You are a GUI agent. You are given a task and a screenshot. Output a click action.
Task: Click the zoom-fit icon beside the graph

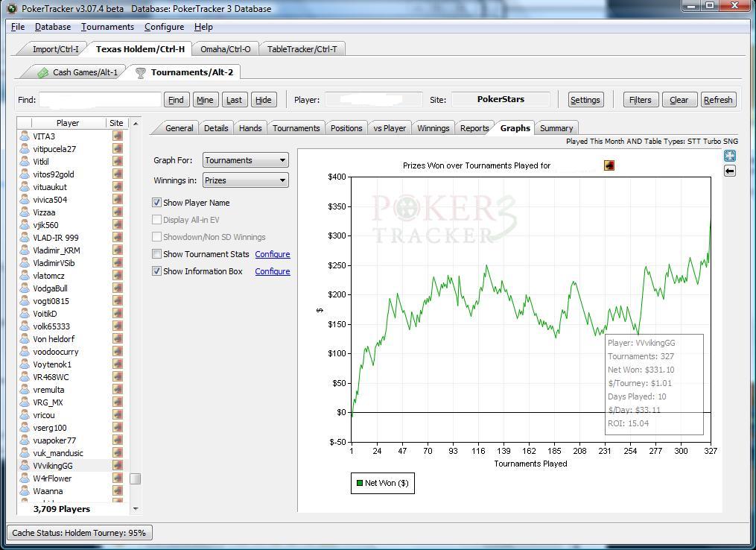(729, 156)
